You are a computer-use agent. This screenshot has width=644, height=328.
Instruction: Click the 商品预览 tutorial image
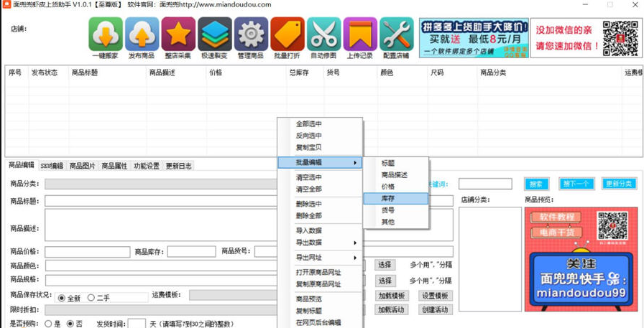click(x=580, y=259)
